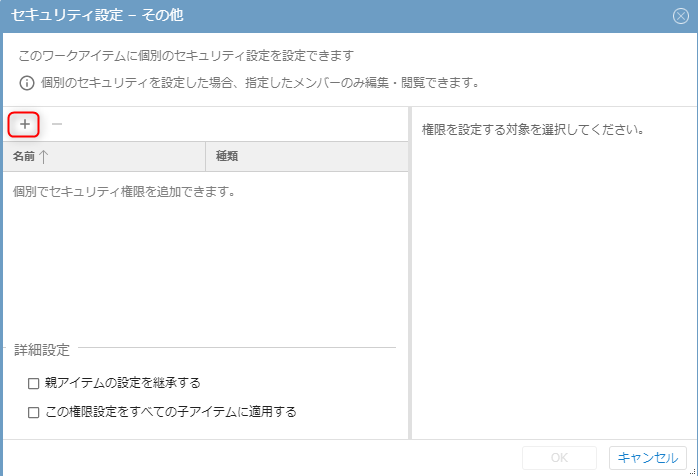Click the info icon beside the individual security note
This screenshot has height=476, width=698.
tap(27, 83)
